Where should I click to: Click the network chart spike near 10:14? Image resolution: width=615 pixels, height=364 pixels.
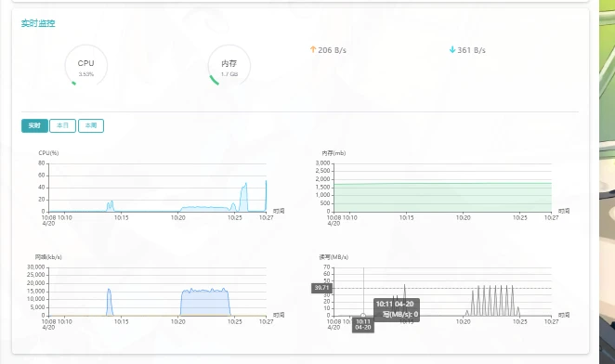coord(110,302)
